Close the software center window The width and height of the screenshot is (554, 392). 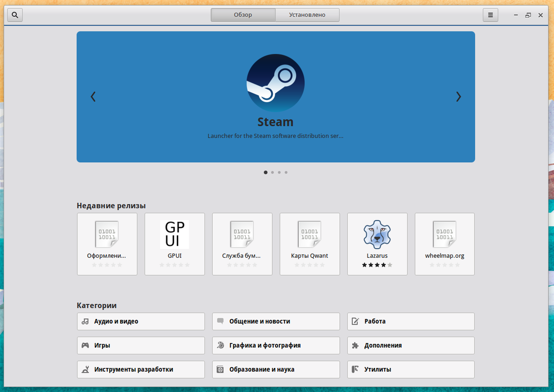tap(541, 15)
